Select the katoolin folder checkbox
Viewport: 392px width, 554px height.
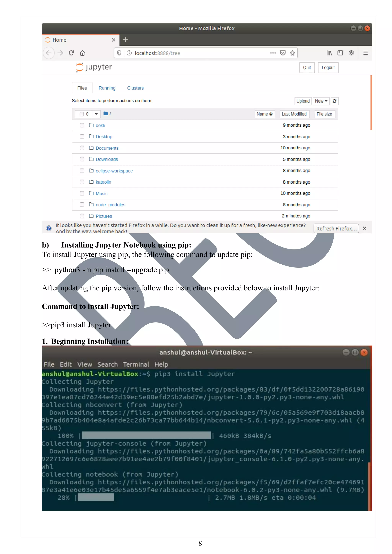[82, 182]
